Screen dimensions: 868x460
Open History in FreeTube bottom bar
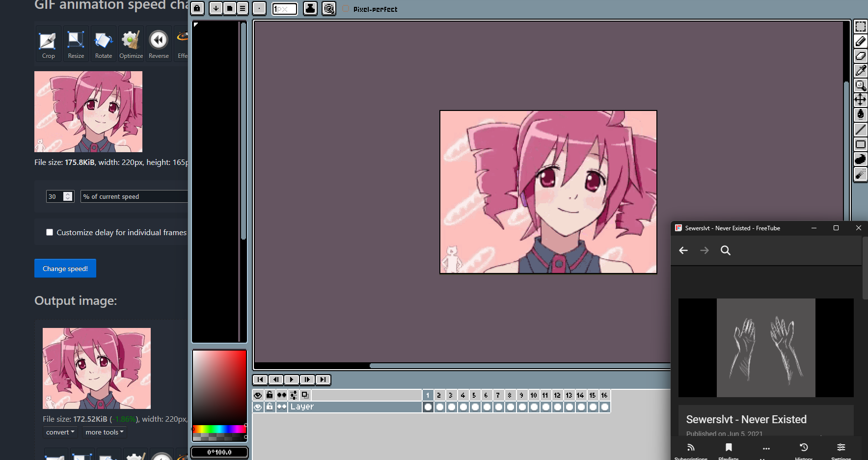pos(804,451)
